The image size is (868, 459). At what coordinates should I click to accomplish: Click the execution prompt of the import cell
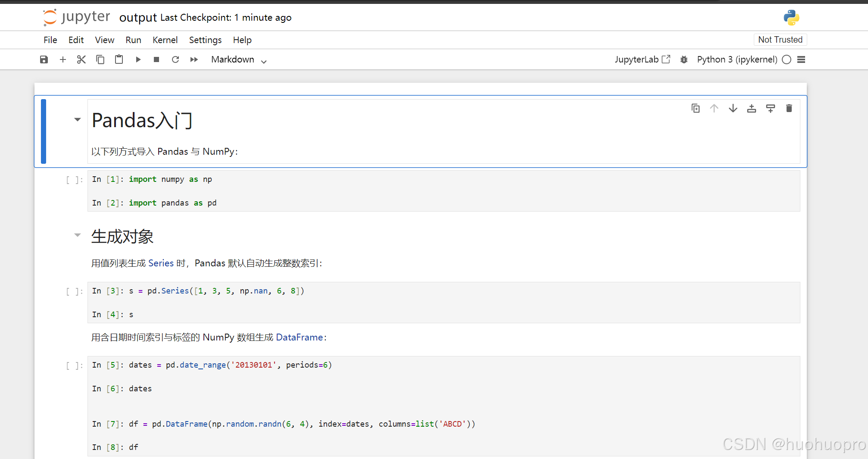pyautogui.click(x=74, y=180)
